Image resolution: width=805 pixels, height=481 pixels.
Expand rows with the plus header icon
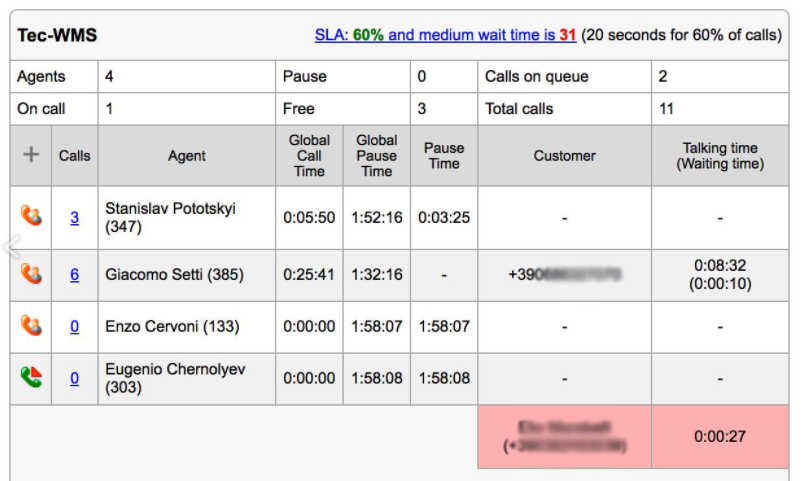click(31, 155)
